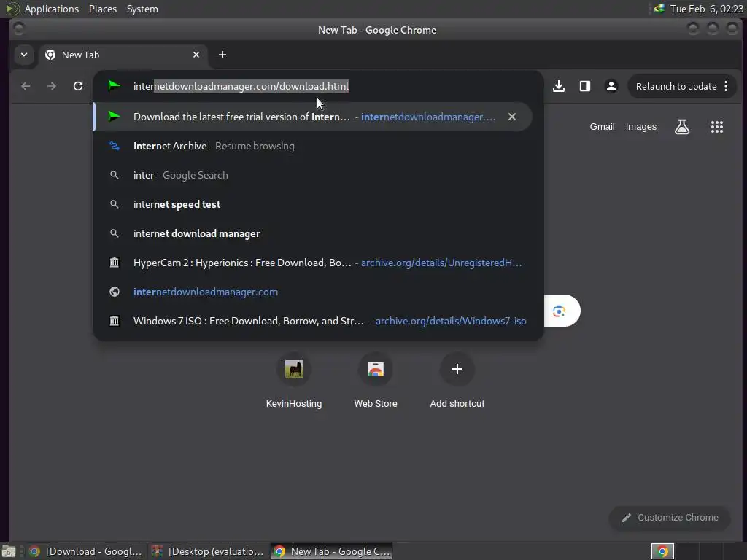This screenshot has height=560, width=747.
Task: Open the Downloads toolbar icon
Action: [x=559, y=86]
